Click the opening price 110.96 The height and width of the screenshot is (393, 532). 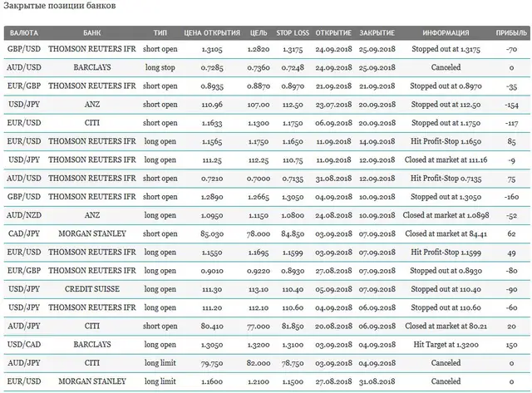pyautogui.click(x=212, y=105)
